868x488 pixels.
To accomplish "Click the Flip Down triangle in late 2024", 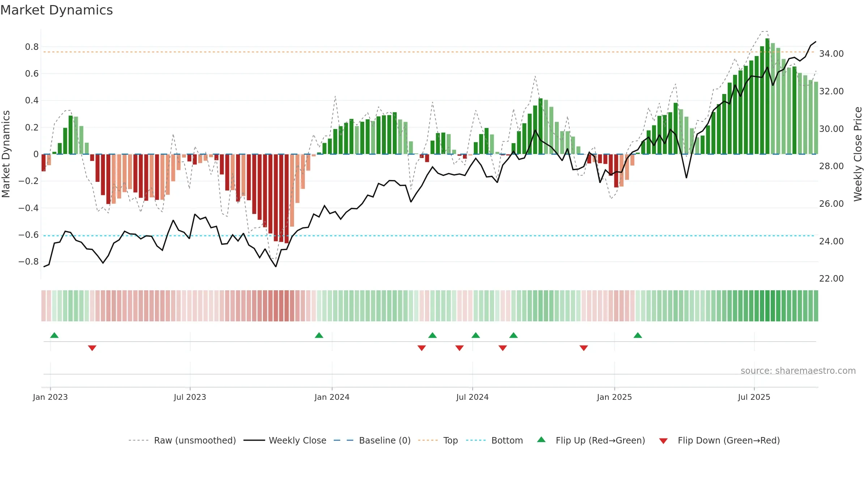I will pyautogui.click(x=584, y=348).
